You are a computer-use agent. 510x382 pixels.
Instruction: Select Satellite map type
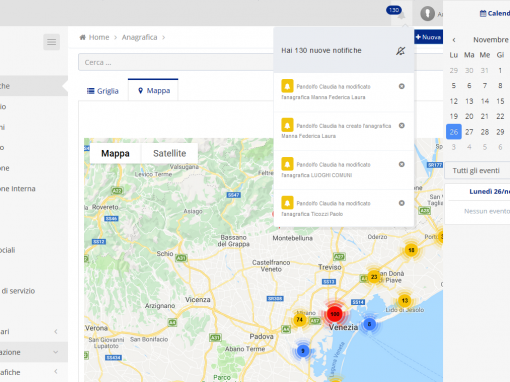[169, 153]
